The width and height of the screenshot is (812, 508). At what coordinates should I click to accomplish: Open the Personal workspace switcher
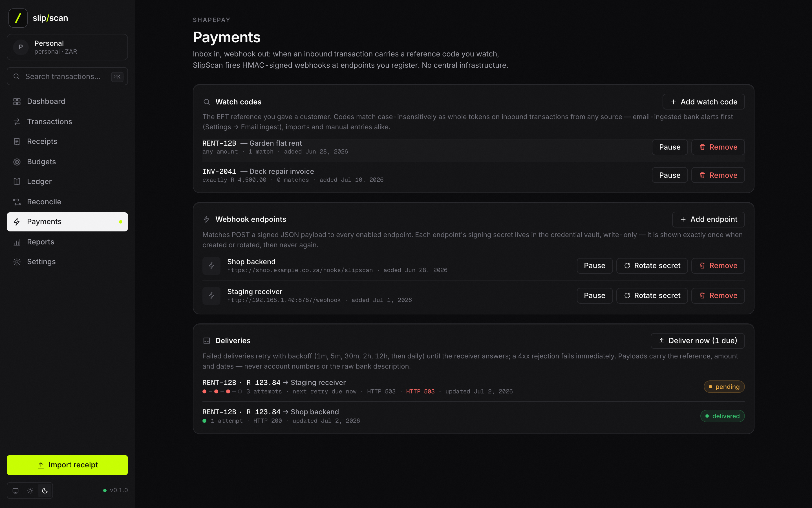coord(67,47)
